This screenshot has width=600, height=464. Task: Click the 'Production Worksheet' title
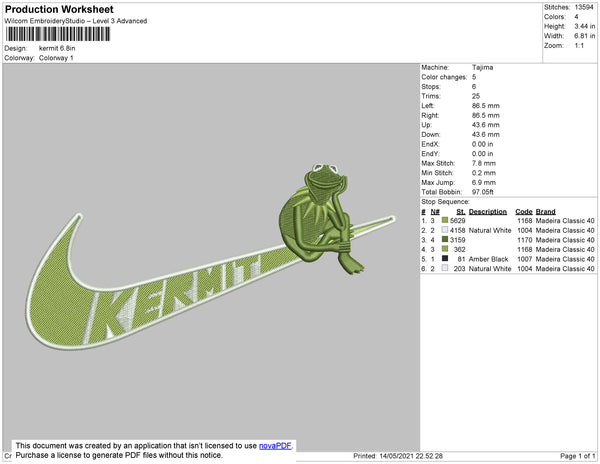click(59, 9)
